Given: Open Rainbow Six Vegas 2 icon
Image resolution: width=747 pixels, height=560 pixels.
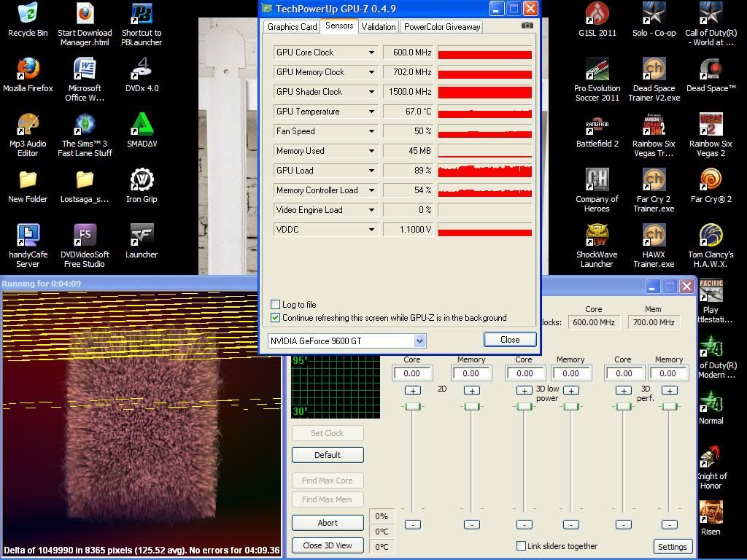Looking at the screenshot, I should tap(711, 135).
